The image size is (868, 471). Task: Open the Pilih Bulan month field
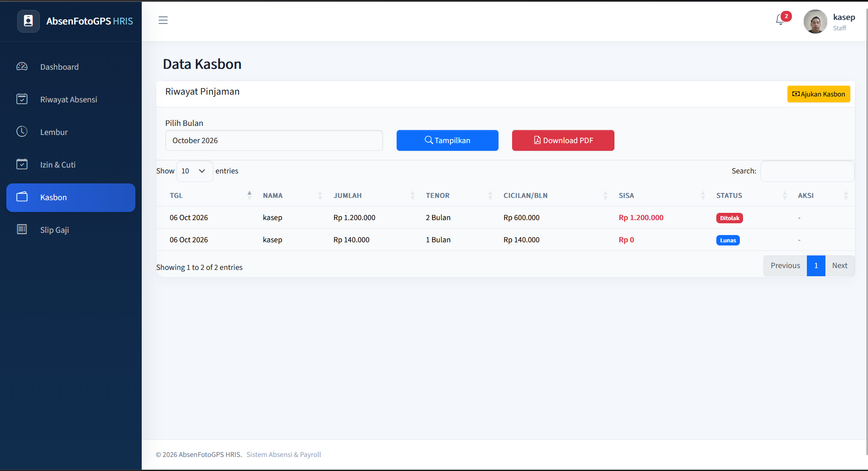click(274, 140)
